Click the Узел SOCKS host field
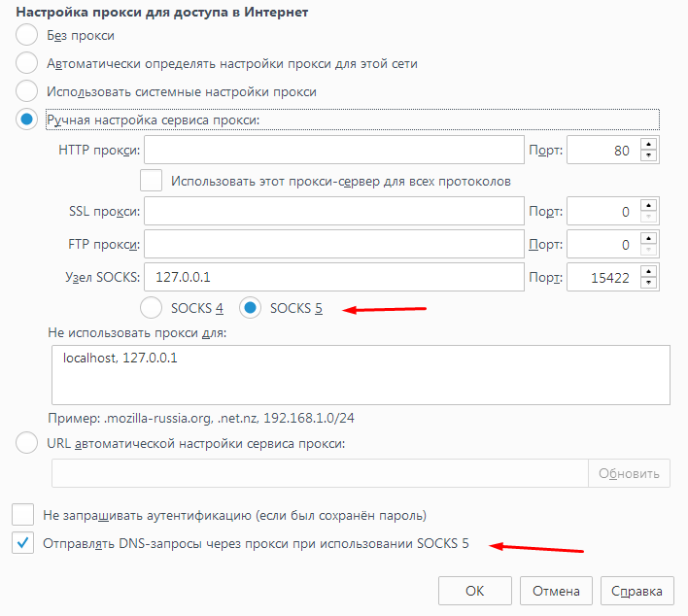The image size is (688, 616). click(334, 277)
